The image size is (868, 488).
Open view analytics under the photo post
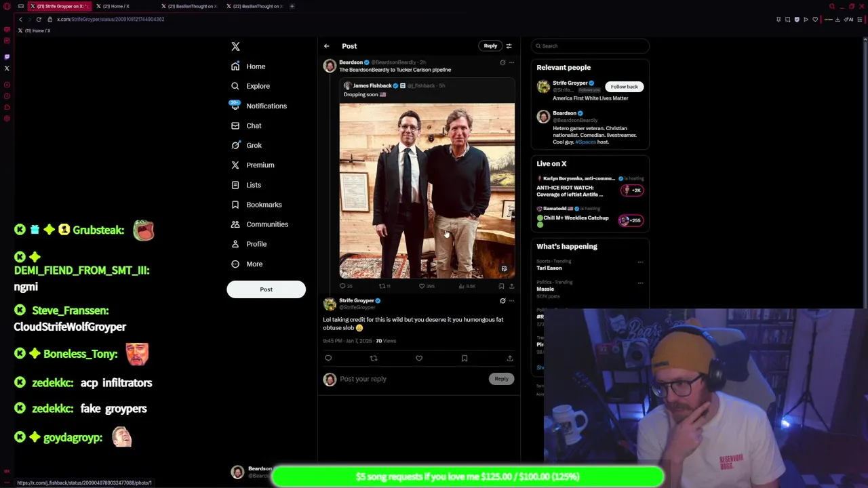coord(462,286)
